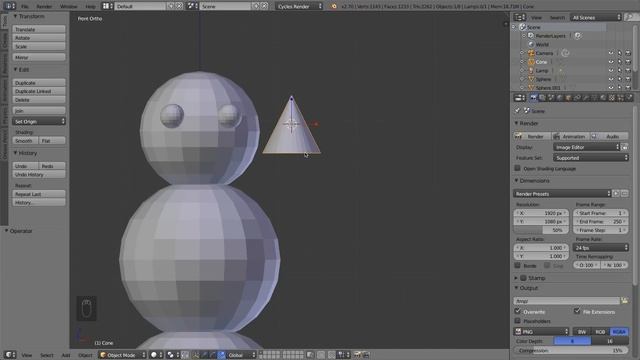Select the Particles properties tab icon
Viewport: 640px width, 360px height.
tap(620, 98)
